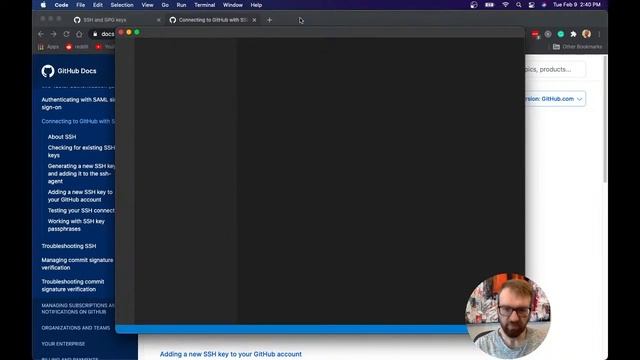The height and width of the screenshot is (360, 640).
Task: Open Managing commit signature verification
Action: click(77, 264)
